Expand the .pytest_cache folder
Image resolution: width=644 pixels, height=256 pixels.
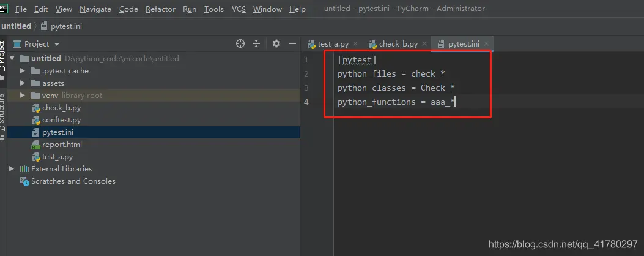pyautogui.click(x=23, y=71)
